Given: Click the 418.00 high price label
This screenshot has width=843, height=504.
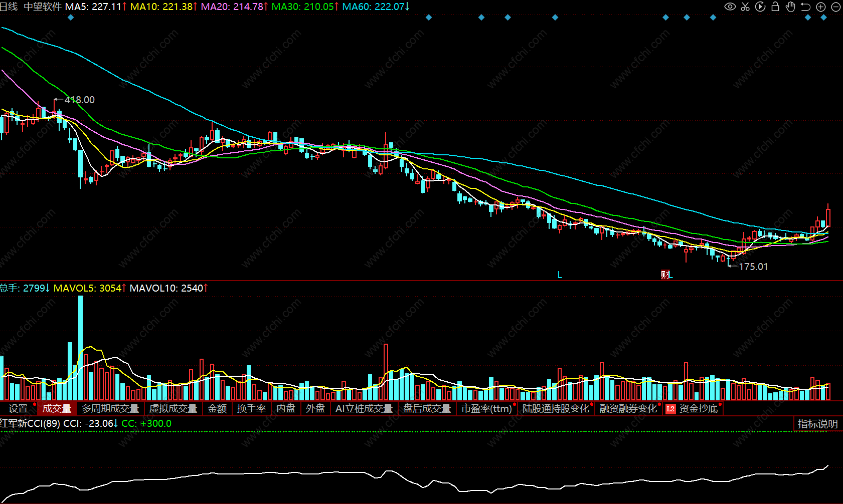Looking at the screenshot, I should [x=80, y=100].
